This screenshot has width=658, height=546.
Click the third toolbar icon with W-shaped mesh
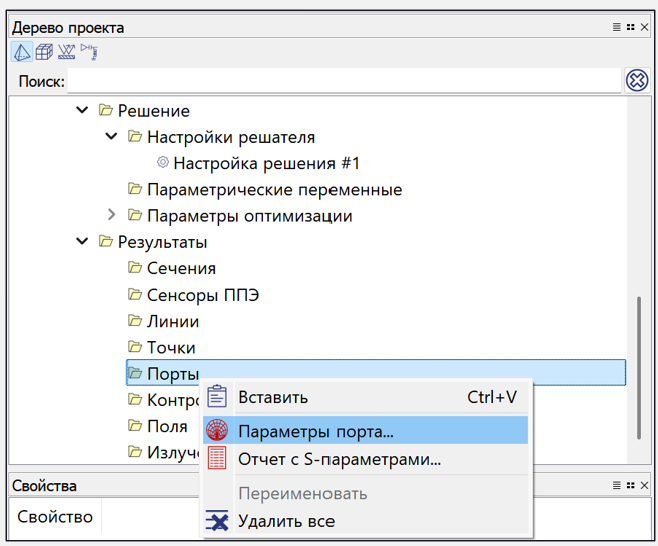67,52
